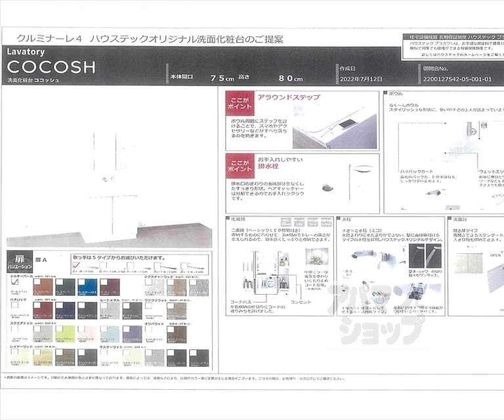504x420 pixels.
Task: Click the red 'ここがポイント' badge beside 排水栓
Action: (x=238, y=167)
